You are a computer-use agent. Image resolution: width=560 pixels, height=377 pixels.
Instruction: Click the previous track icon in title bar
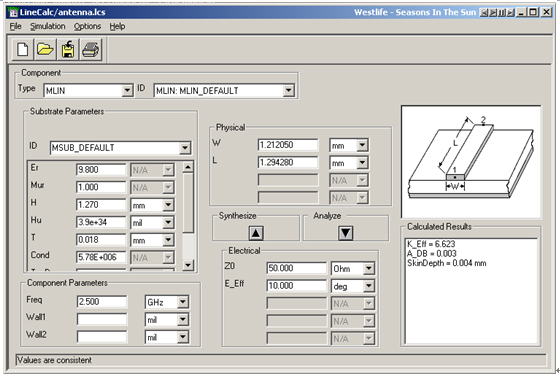pos(484,12)
